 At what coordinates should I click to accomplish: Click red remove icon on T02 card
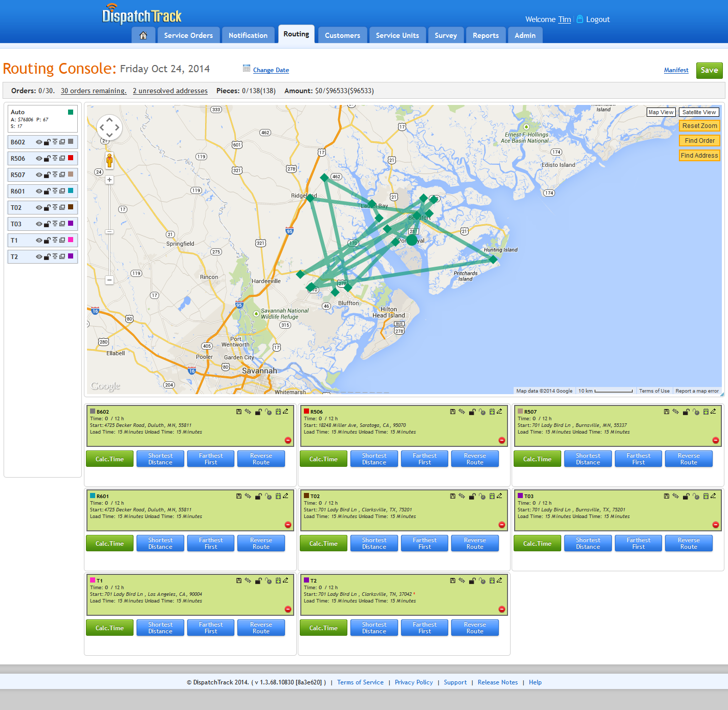point(502,525)
